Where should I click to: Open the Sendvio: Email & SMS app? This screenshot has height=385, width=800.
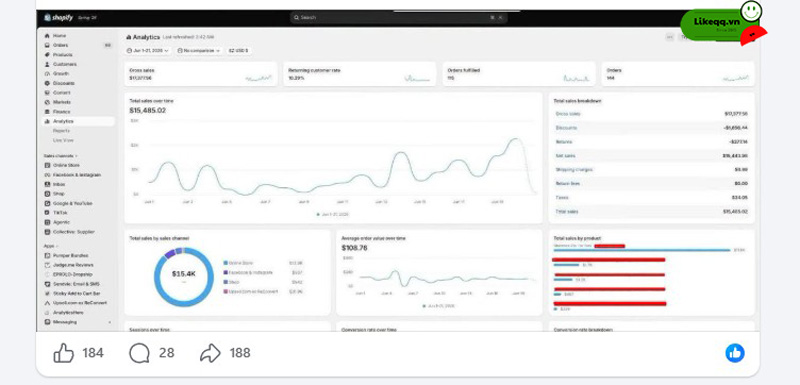point(77,284)
